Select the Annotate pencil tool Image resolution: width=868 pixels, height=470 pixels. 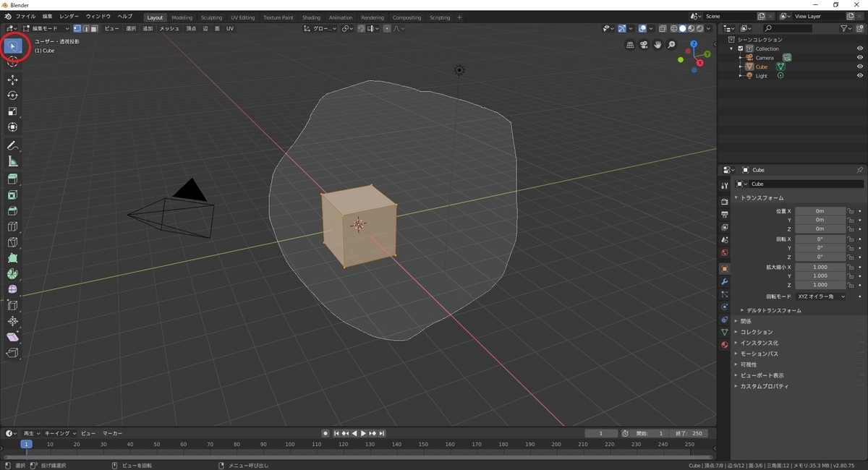[12, 145]
